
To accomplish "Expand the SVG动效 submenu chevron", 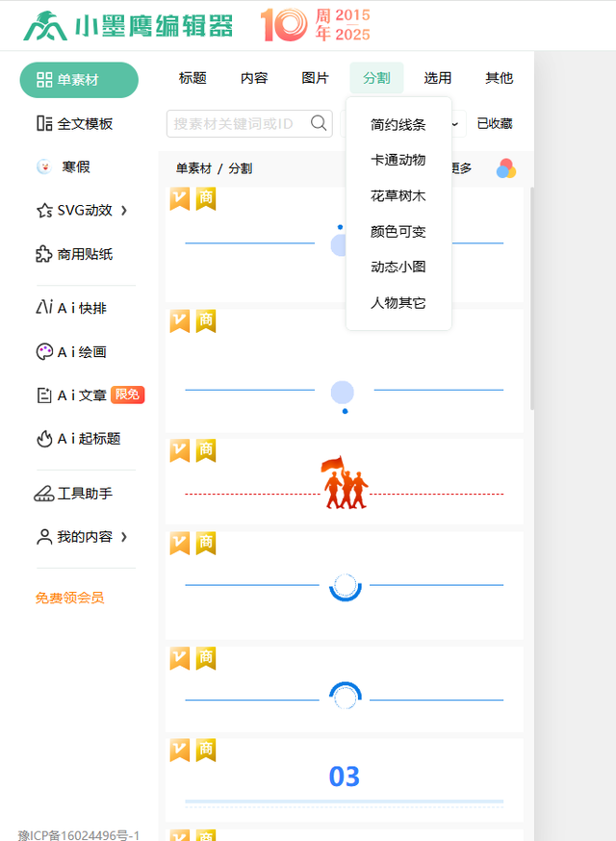I will [124, 210].
